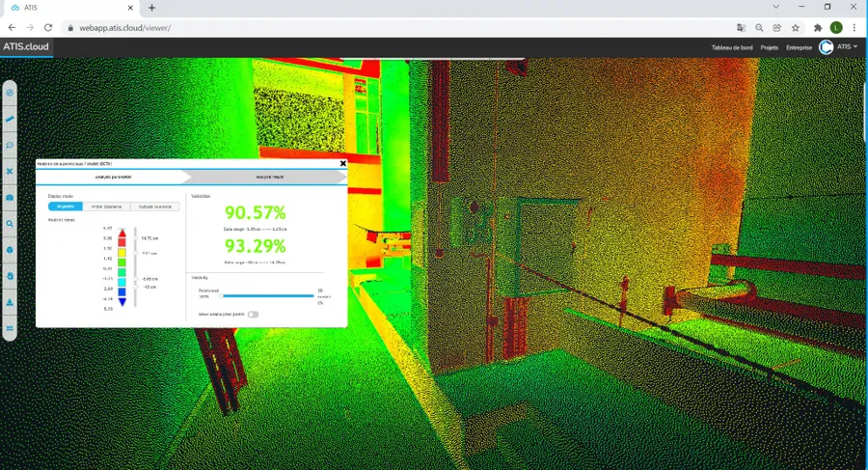868x470 pixels.
Task: Click the download icon in sidebar
Action: tap(10, 303)
